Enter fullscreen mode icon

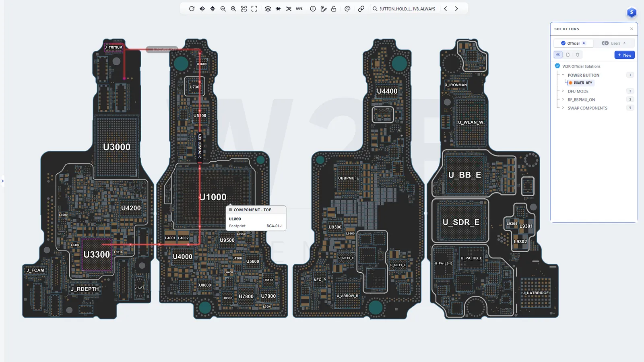(x=254, y=9)
